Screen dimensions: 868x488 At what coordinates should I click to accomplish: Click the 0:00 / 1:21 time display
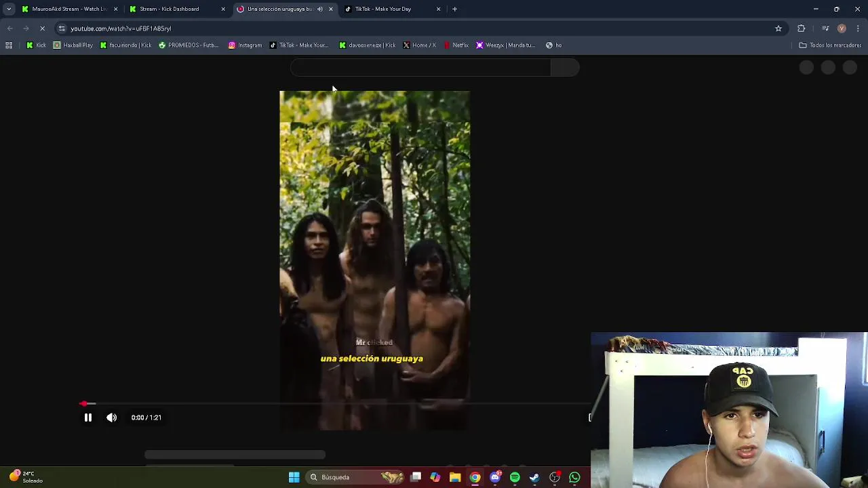146,418
